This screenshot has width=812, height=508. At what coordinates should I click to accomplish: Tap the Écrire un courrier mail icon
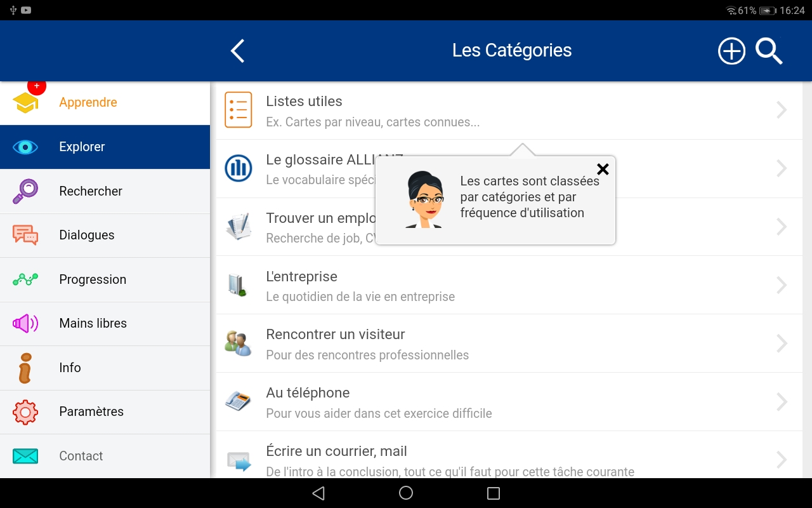pos(239,461)
